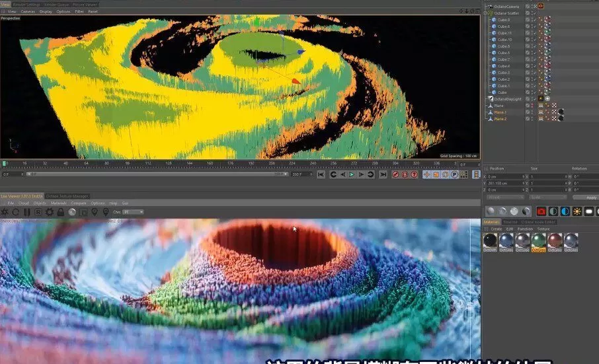Open the Materials menu in Live Viewer
The image size is (599, 364).
pos(59,203)
